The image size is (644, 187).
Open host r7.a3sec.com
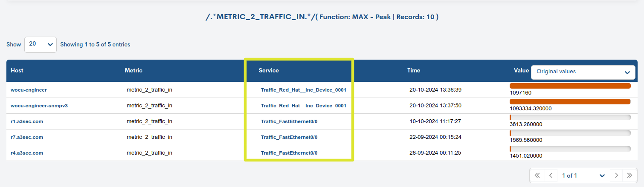(27, 137)
